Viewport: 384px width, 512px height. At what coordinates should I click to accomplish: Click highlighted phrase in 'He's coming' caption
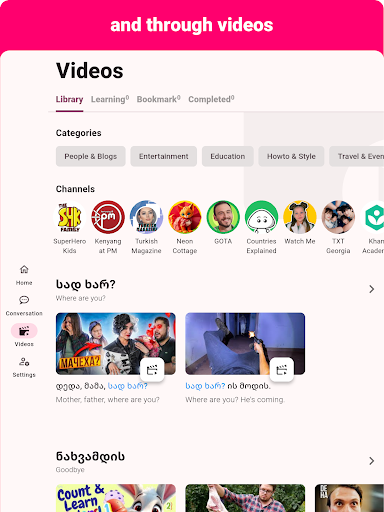pyautogui.click(x=205, y=386)
